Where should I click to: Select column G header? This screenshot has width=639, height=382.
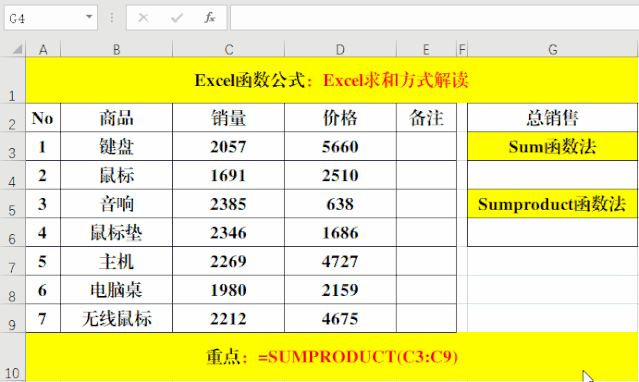tap(553, 49)
